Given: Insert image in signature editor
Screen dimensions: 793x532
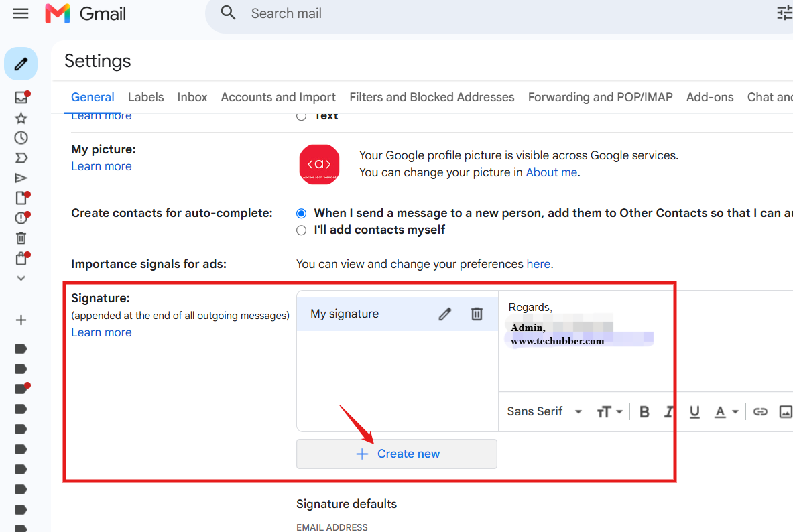Looking at the screenshot, I should click(x=786, y=411).
